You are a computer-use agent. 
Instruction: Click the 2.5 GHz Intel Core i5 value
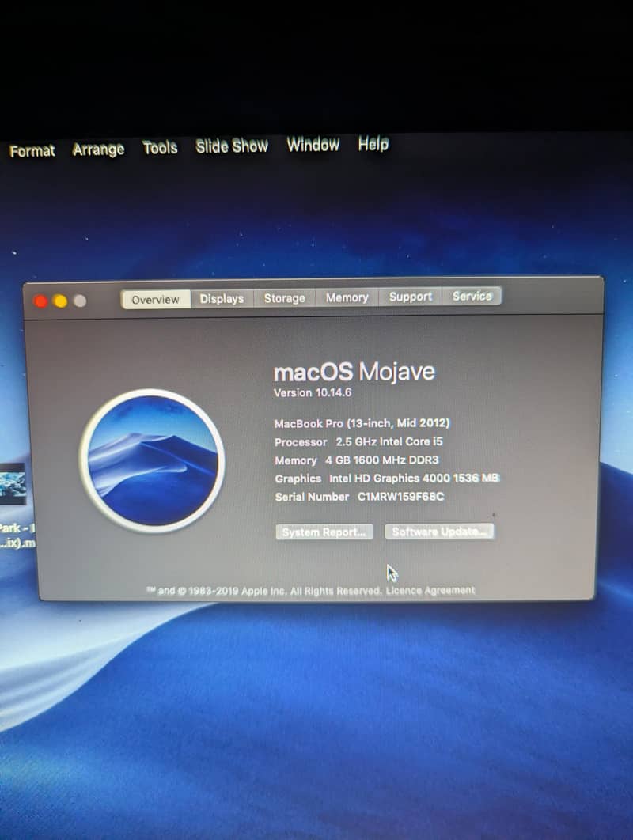(389, 441)
